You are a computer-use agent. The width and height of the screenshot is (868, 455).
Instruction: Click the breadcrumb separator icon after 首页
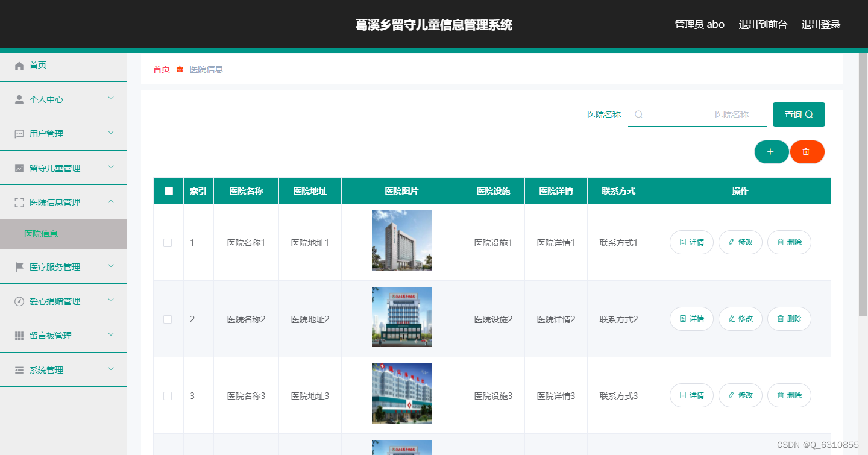coord(180,69)
